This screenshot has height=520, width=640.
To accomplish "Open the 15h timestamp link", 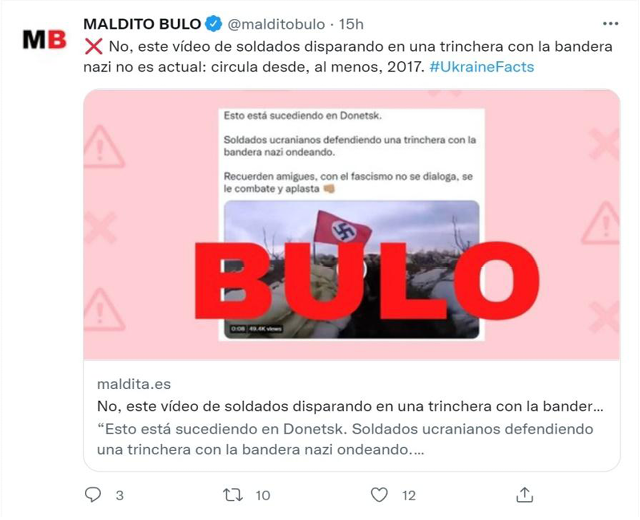I will click(x=351, y=24).
